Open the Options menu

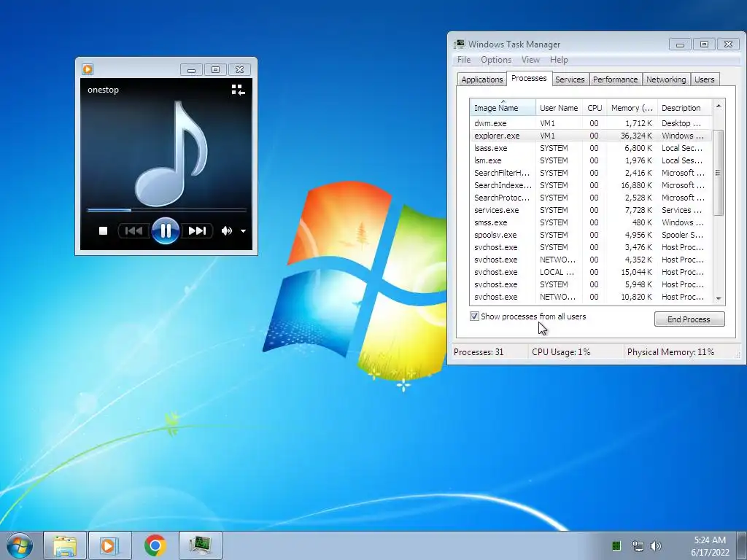tap(496, 60)
